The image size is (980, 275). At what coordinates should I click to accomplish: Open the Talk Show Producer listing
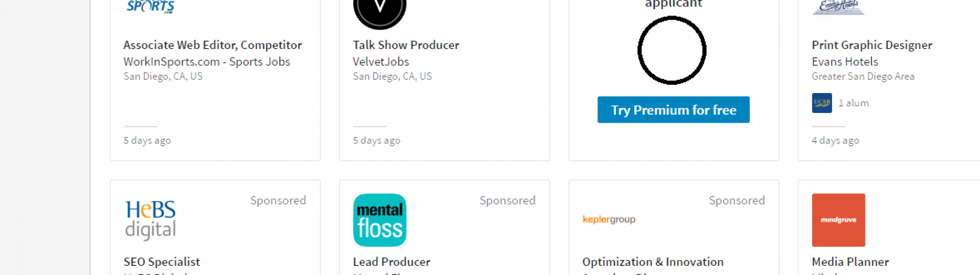coord(406,45)
